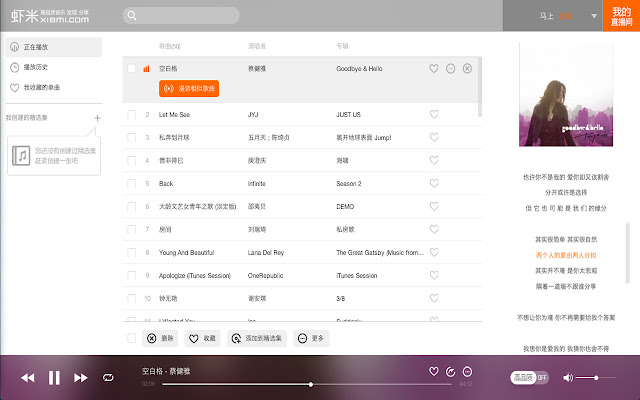This screenshot has width=640, height=400.
Task: Open the Lana Del Rey artist link
Action: pos(266,253)
